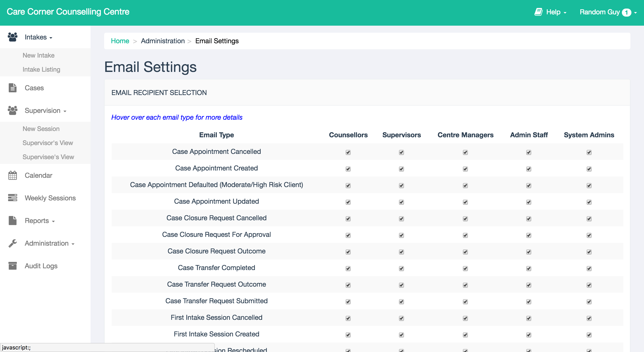Uncheck Supervisors for Case Appointment Created

coord(401,169)
